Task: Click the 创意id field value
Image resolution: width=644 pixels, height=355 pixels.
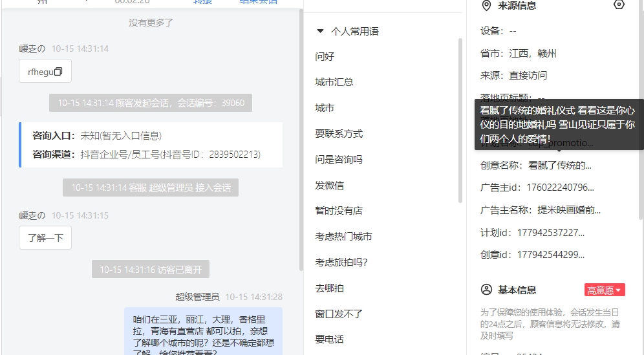Action: coord(551,255)
